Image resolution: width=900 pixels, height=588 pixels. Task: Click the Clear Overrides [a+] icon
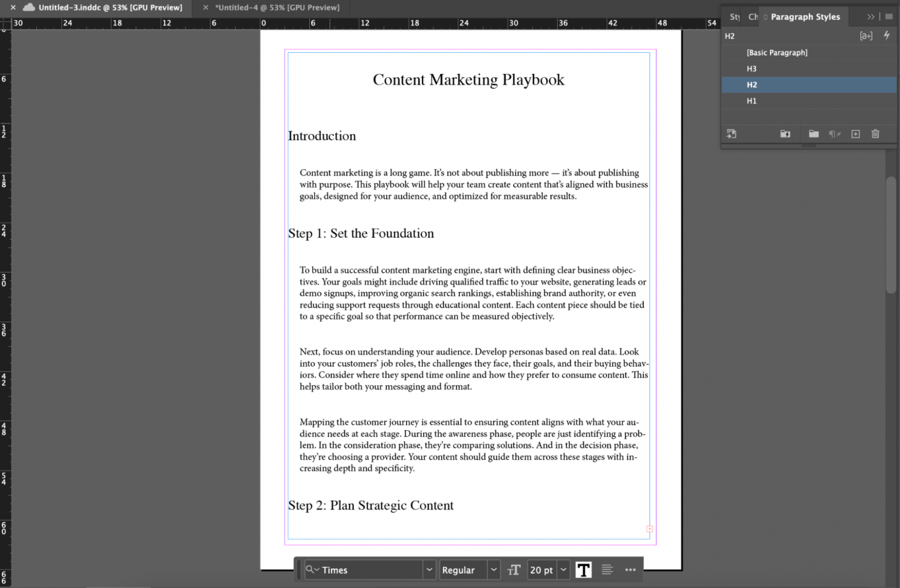click(x=865, y=36)
